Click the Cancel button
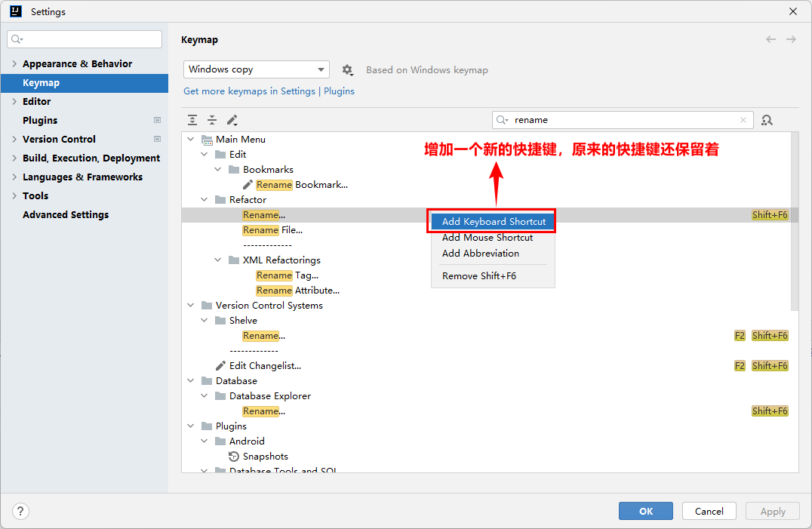This screenshot has height=529, width=812. (709, 511)
